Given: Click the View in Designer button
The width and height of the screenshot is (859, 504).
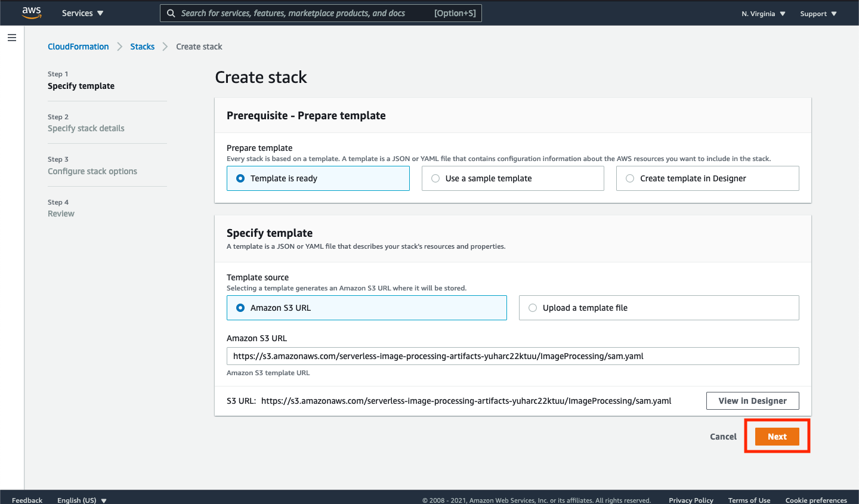Looking at the screenshot, I should tap(753, 401).
